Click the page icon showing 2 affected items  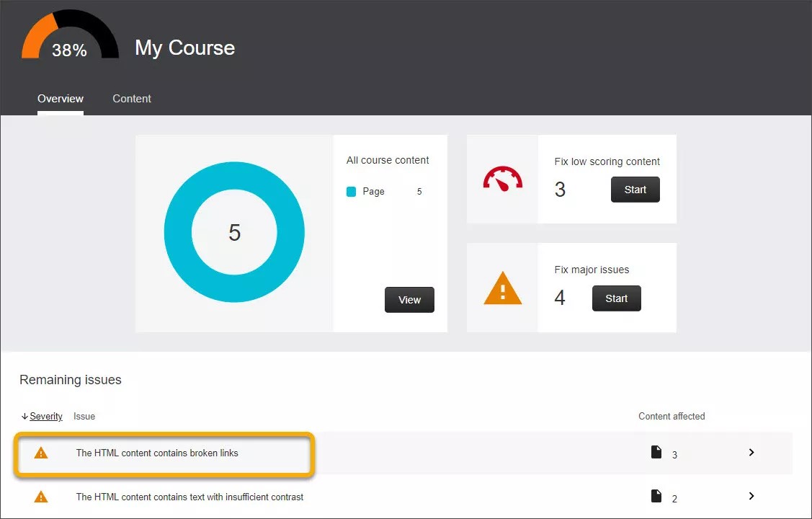coord(656,495)
